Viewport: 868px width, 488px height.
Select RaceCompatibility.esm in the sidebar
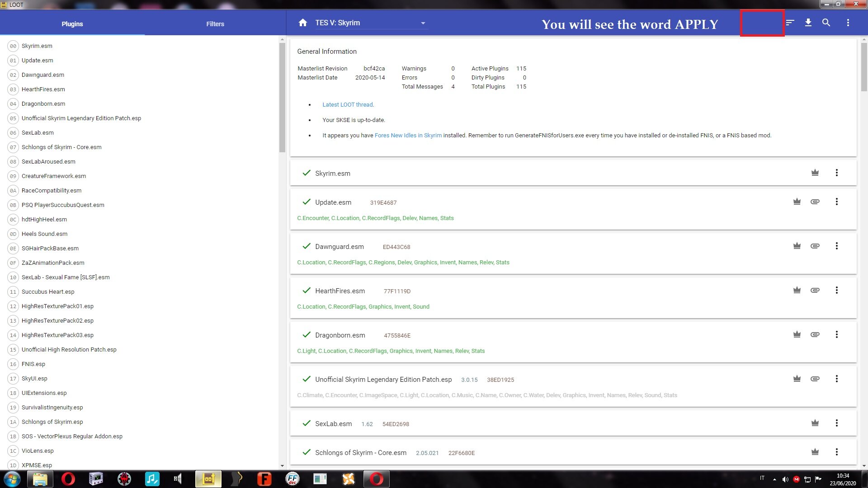(x=140, y=190)
